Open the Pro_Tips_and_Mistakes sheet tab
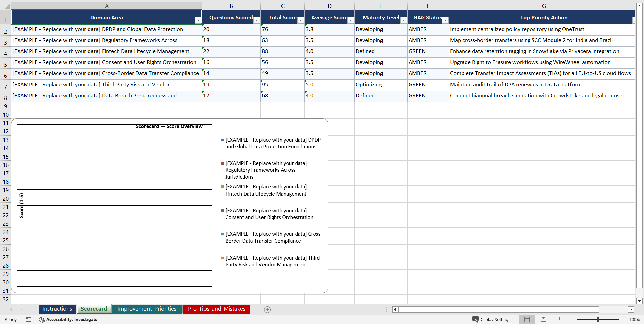 216,309
